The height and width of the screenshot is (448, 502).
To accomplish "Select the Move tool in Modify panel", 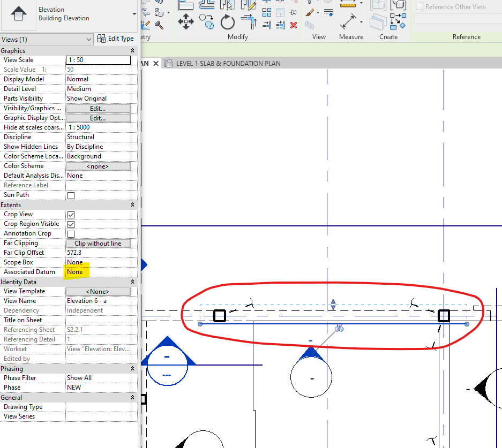I will tap(187, 21).
